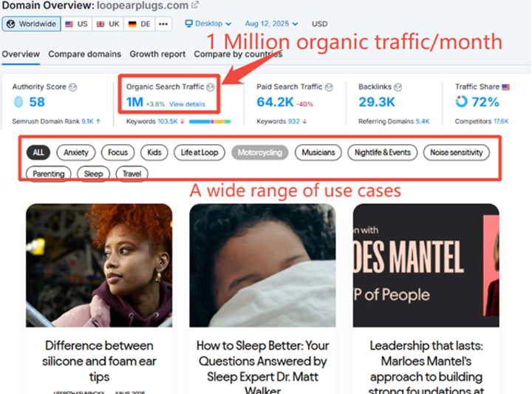Open Backlinks 29.3K value
This screenshot has height=394, width=532.
point(377,102)
